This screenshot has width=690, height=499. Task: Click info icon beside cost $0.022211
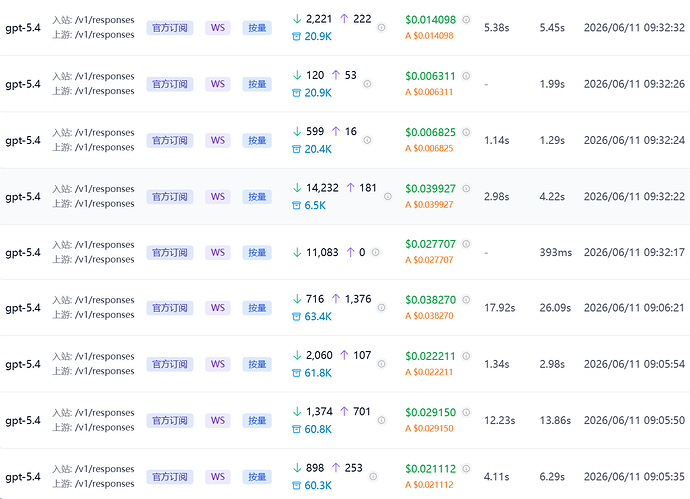tap(466, 356)
